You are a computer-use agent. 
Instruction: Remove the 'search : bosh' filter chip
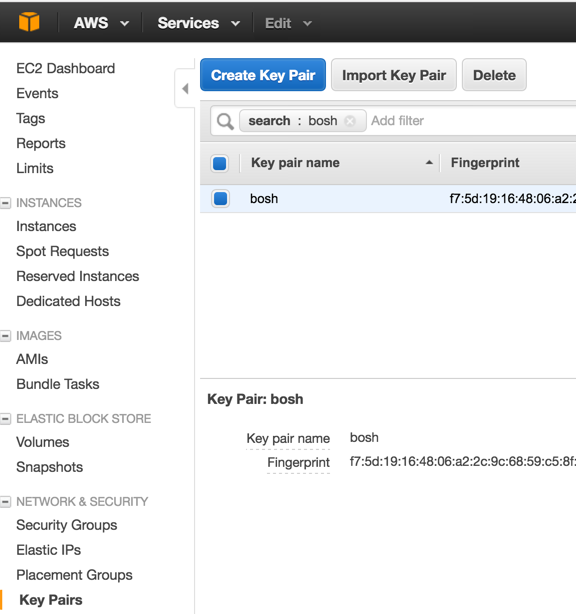tap(350, 121)
